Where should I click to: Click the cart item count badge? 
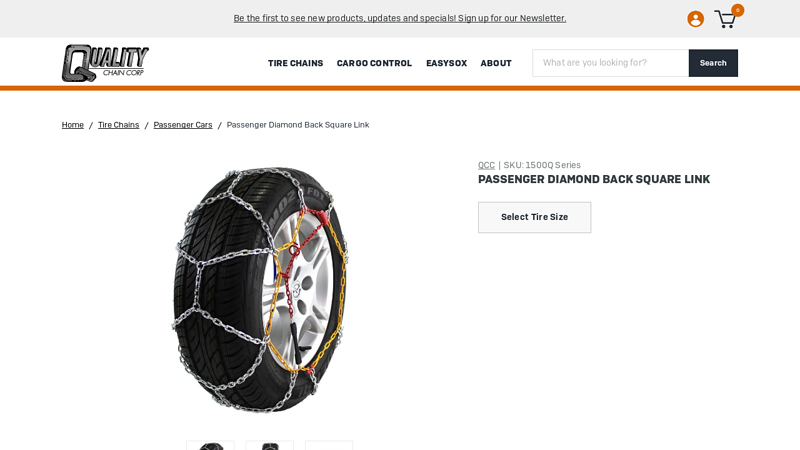pos(737,10)
